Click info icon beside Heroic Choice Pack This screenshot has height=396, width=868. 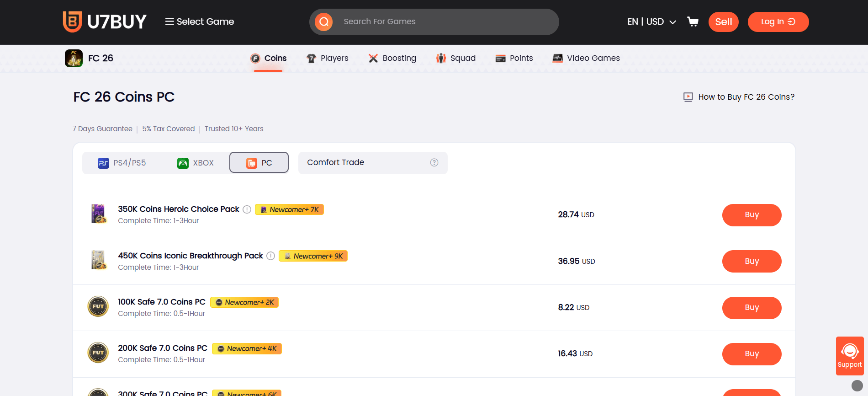[x=247, y=209]
